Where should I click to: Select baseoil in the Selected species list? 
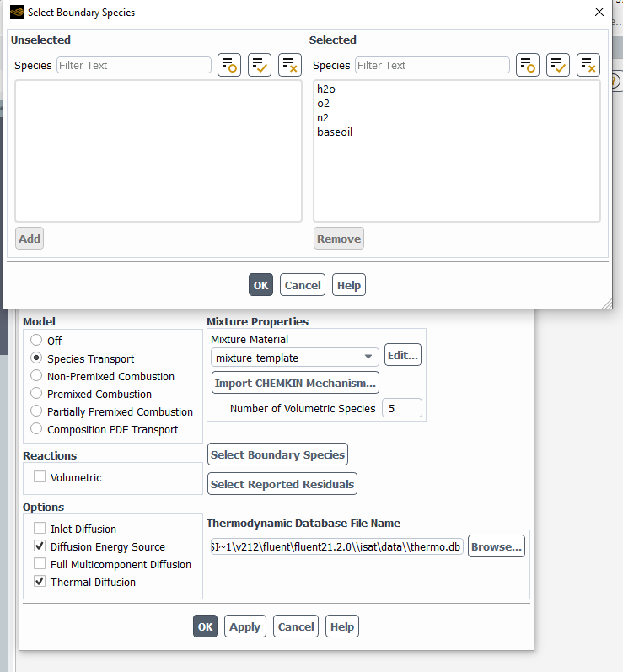point(335,132)
